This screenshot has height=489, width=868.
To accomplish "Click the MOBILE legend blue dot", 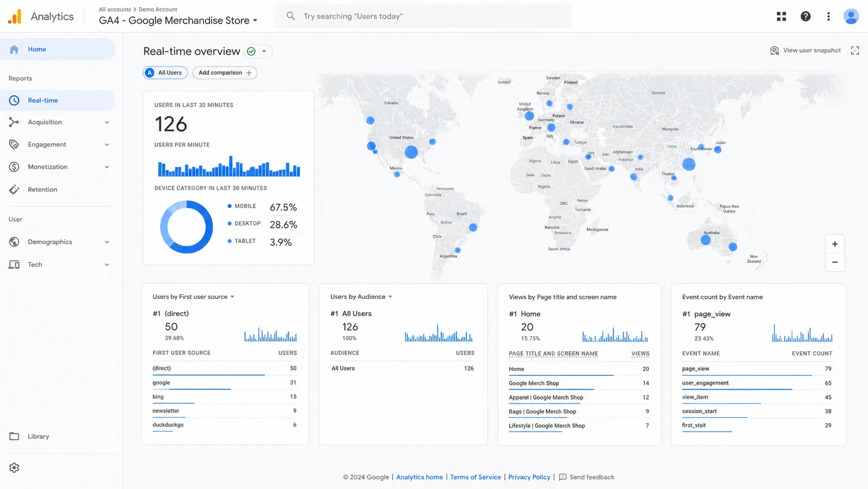I will [229, 206].
